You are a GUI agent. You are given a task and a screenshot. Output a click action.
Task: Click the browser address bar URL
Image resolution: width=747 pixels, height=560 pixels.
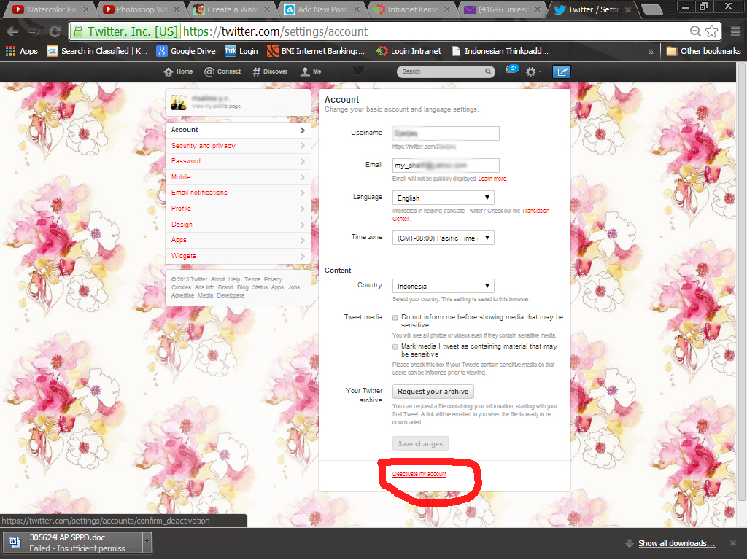275,31
